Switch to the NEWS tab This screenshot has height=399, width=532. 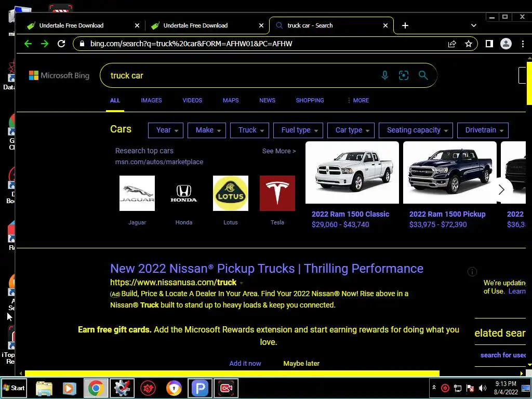(x=268, y=100)
